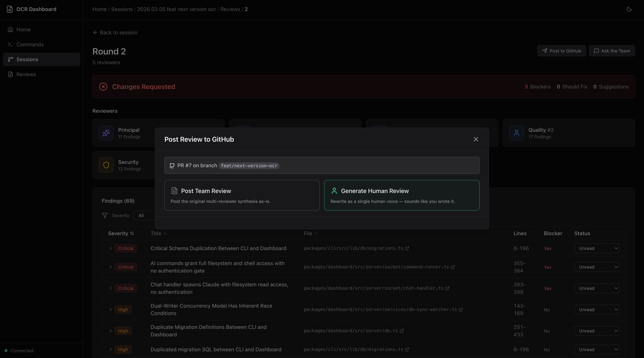Viewport: 644px width, 358px height.
Task: Click the filter icon next to Severity
Action: (x=105, y=216)
